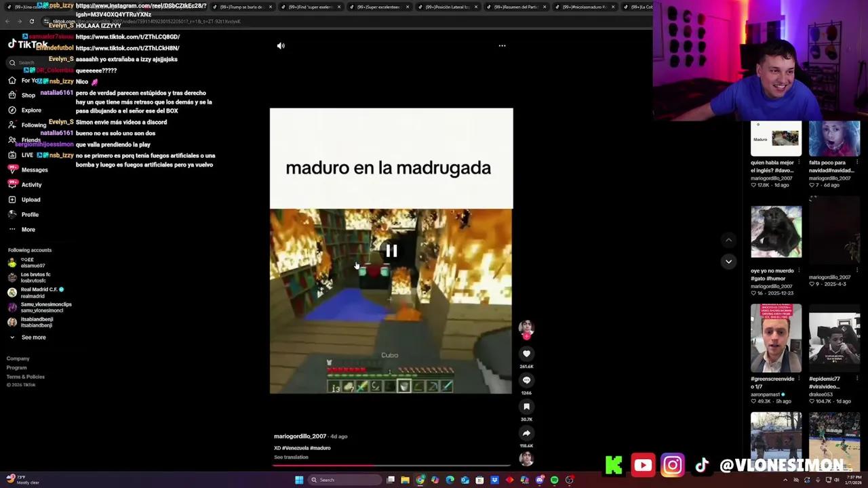
Task: Expand the Program footer section
Action: coord(17,367)
